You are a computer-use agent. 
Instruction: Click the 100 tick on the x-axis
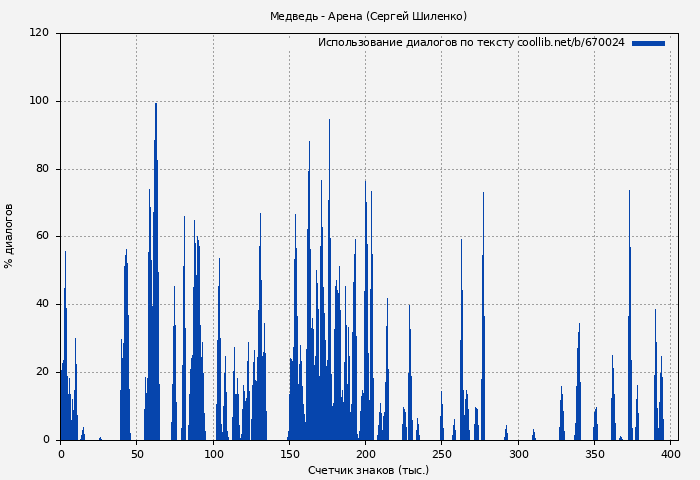(213, 453)
